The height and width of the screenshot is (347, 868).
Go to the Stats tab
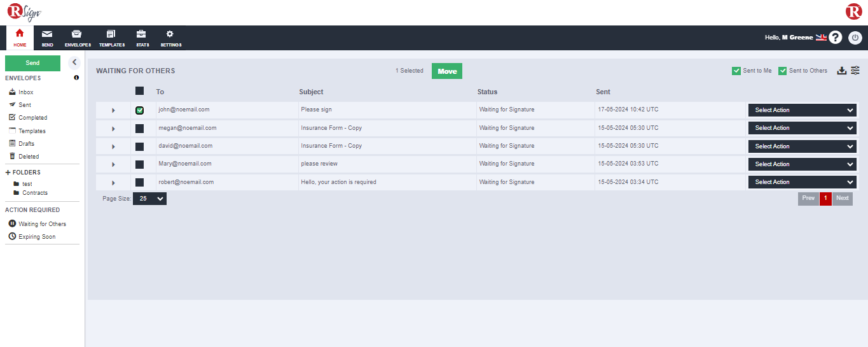[x=142, y=38]
